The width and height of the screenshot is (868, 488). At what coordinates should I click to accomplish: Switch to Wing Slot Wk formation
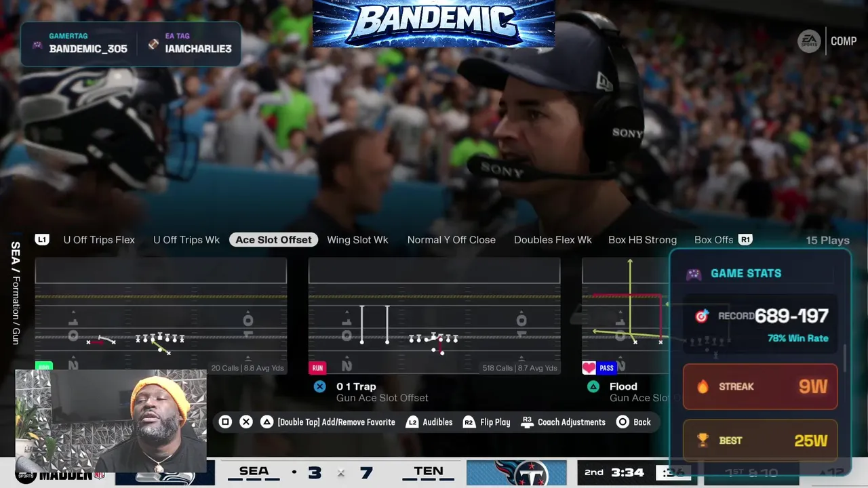click(357, 240)
